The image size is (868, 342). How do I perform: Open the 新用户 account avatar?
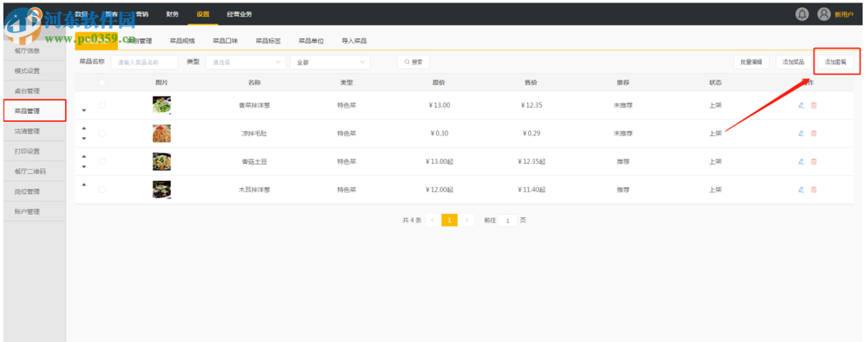(x=823, y=13)
